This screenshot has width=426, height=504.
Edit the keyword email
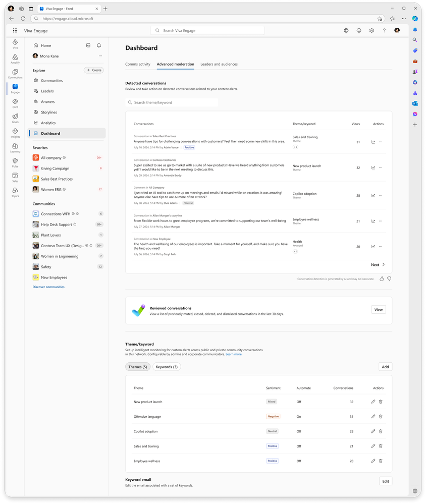[386, 481]
